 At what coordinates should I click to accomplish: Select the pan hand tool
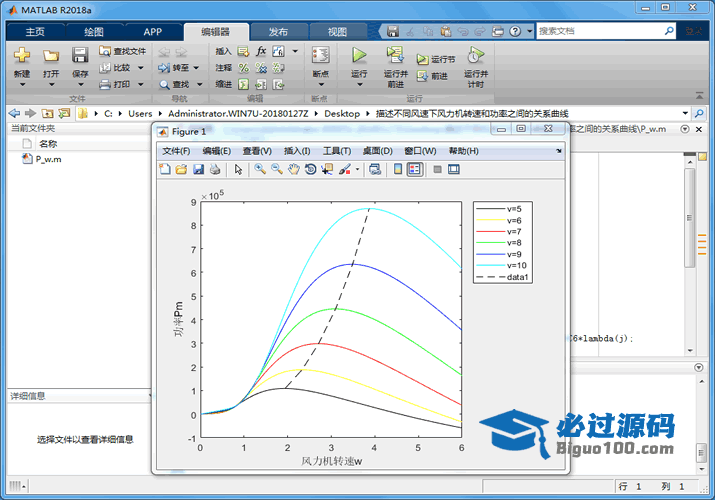click(294, 170)
